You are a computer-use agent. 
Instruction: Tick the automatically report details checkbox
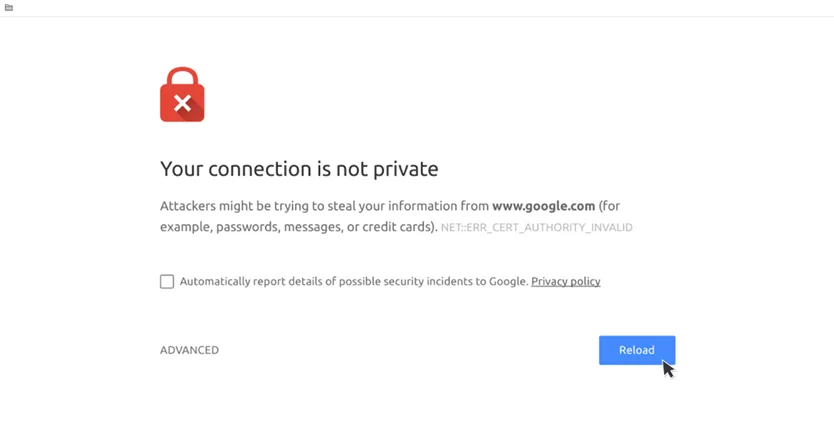[x=167, y=281]
